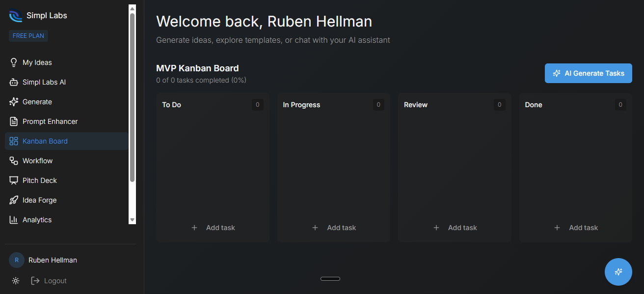Add task in the Done column
The width and height of the screenshot is (644, 294).
[x=576, y=228]
